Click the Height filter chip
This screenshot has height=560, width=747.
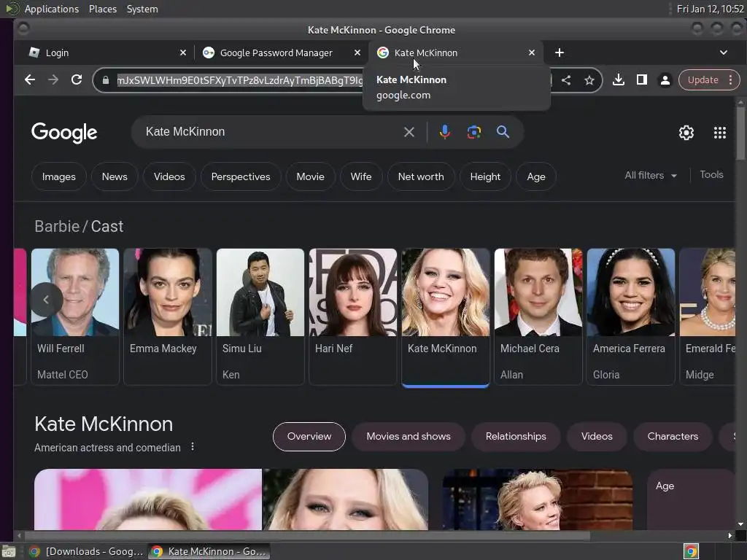tap(485, 176)
